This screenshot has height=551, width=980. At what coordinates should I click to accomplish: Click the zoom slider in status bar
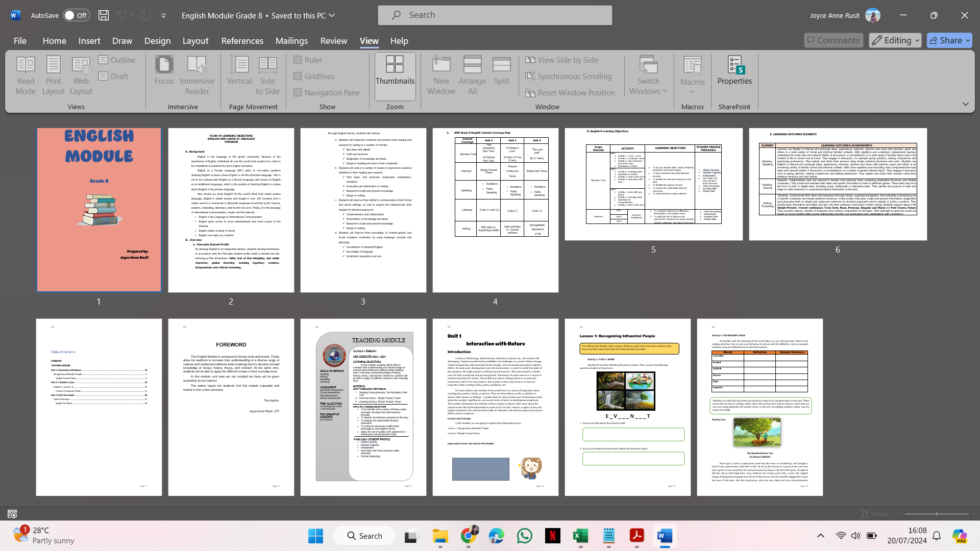coord(937,514)
